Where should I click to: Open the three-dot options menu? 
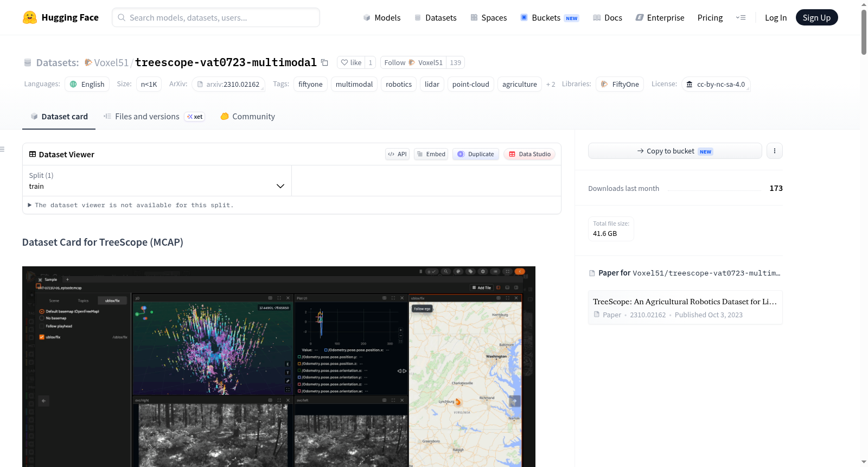(x=775, y=151)
